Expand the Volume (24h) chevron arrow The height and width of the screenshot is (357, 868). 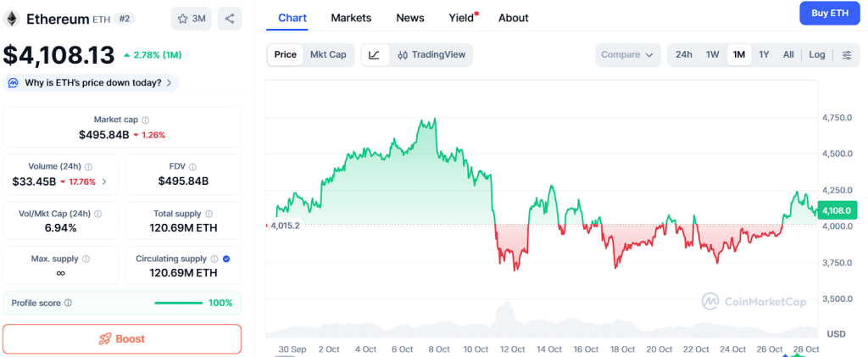coord(104,181)
